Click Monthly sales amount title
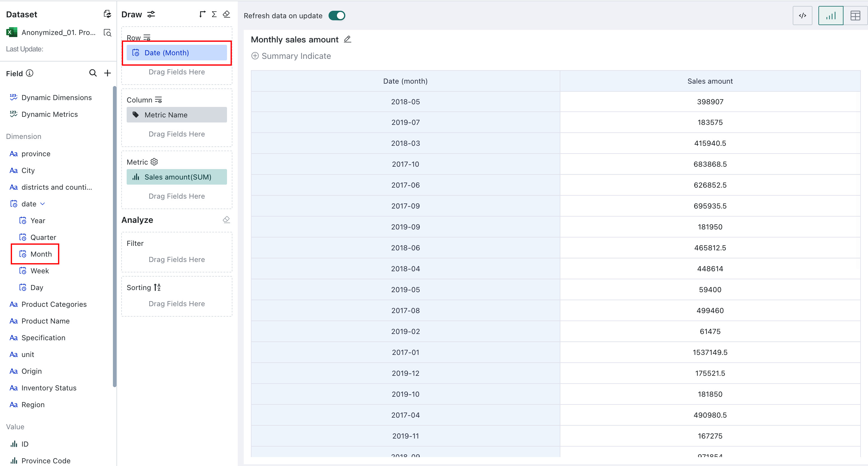 pyautogui.click(x=295, y=39)
